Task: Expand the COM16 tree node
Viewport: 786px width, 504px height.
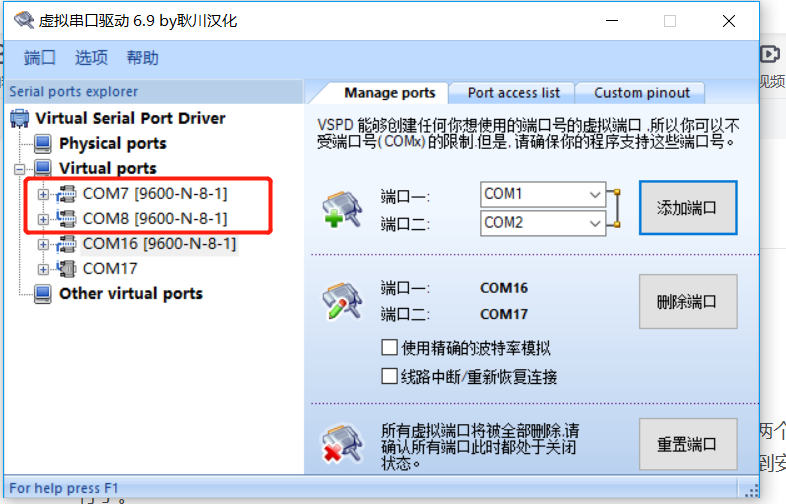Action: coord(43,244)
